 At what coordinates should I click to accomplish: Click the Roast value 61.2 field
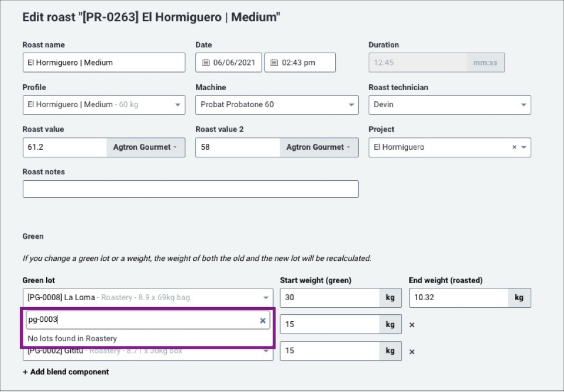pyautogui.click(x=65, y=147)
